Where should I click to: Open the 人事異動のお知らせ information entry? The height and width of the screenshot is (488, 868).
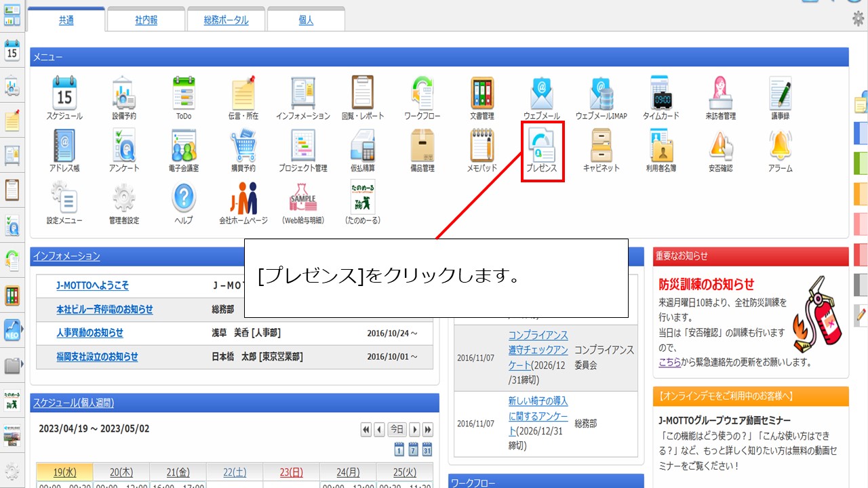(90, 333)
